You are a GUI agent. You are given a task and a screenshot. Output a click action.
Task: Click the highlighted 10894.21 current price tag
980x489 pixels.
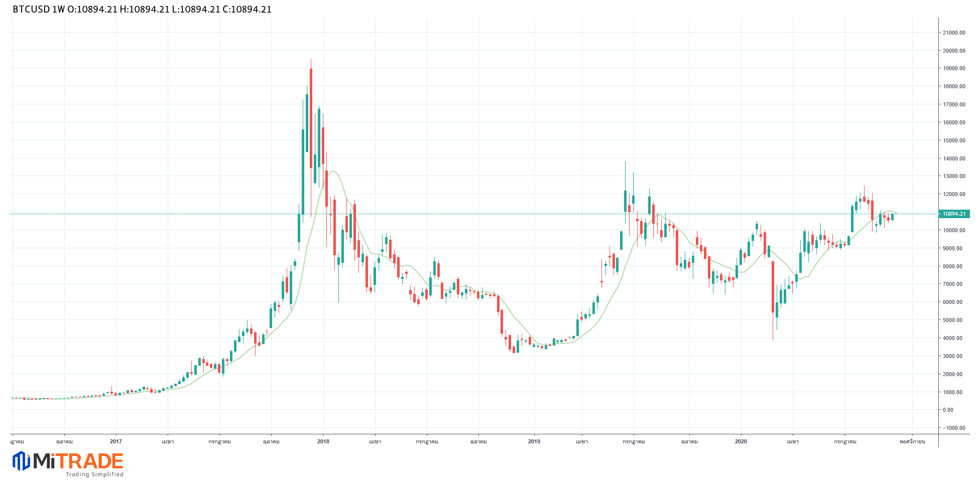click(954, 214)
